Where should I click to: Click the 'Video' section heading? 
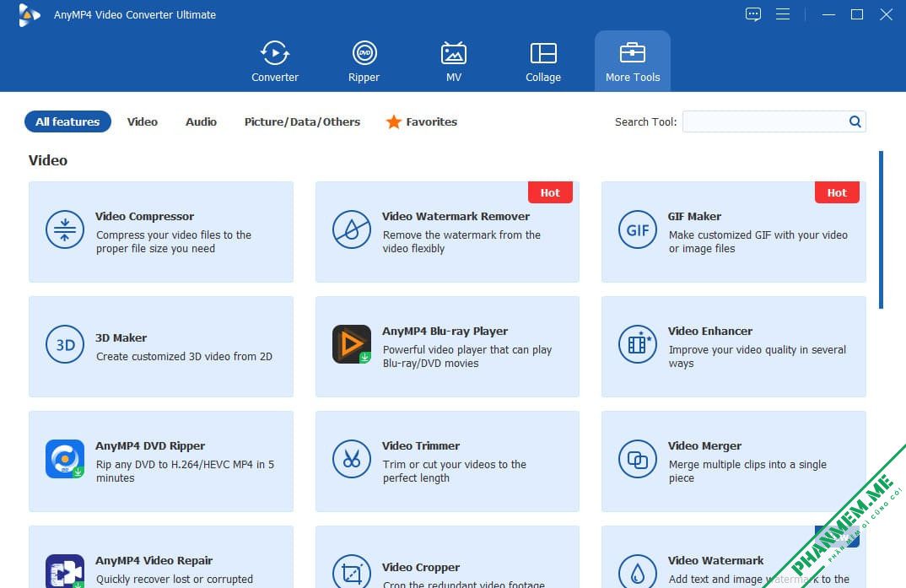click(x=48, y=160)
